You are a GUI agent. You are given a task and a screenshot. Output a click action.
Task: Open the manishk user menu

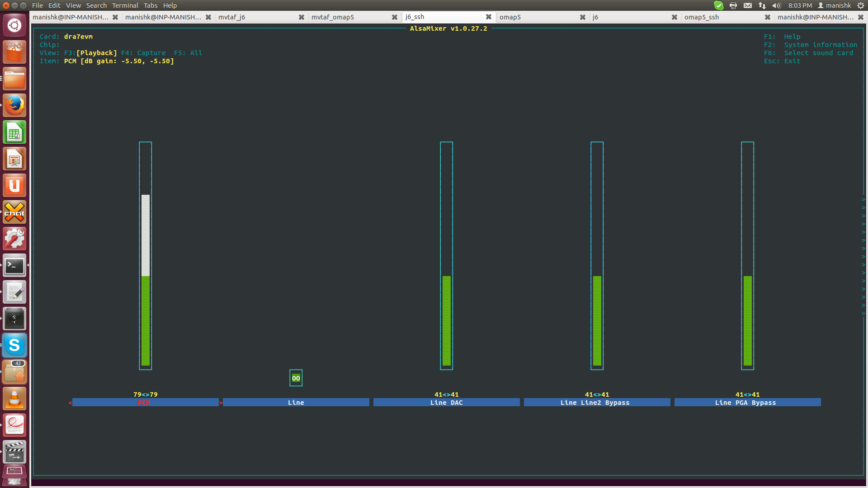pos(835,5)
